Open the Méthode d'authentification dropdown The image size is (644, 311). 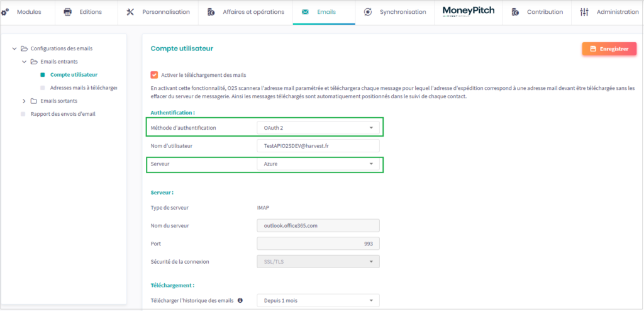pyautogui.click(x=318, y=128)
